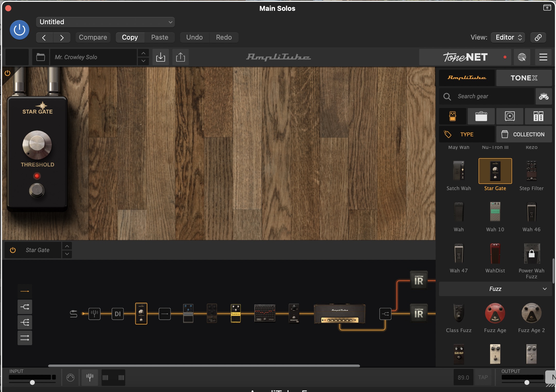Select the Mr. Crowley Solo preset field
The width and height of the screenshot is (556, 392).
(94, 57)
